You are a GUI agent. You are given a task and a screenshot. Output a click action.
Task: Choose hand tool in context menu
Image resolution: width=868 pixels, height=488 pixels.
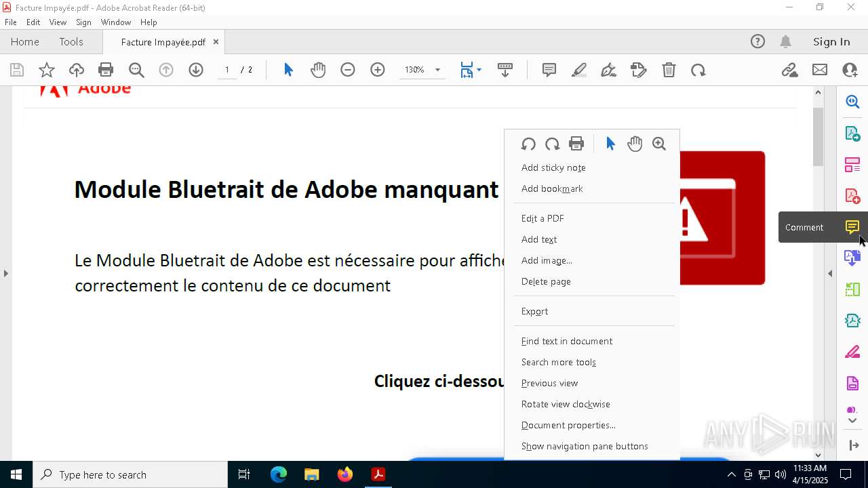[635, 144]
